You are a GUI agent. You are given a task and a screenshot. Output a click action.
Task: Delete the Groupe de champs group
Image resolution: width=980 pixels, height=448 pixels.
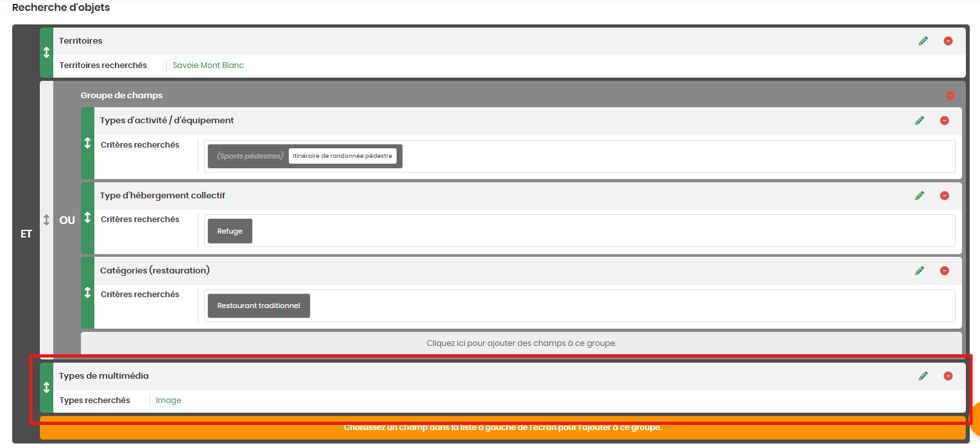[x=950, y=96]
